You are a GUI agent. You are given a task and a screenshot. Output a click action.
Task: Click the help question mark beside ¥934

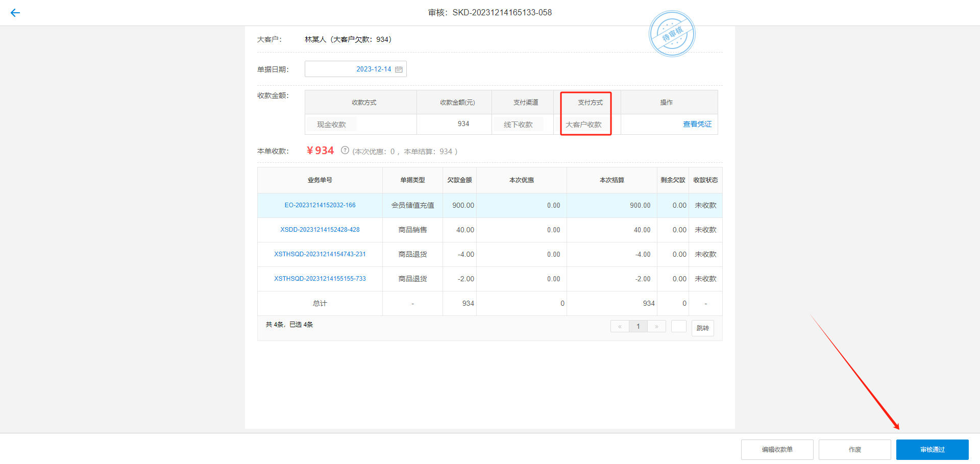345,151
